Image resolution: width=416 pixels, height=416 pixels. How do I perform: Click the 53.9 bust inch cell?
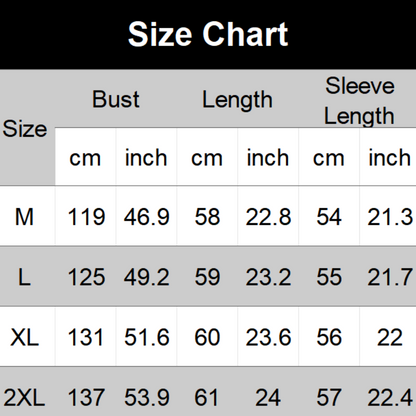pos(147,397)
